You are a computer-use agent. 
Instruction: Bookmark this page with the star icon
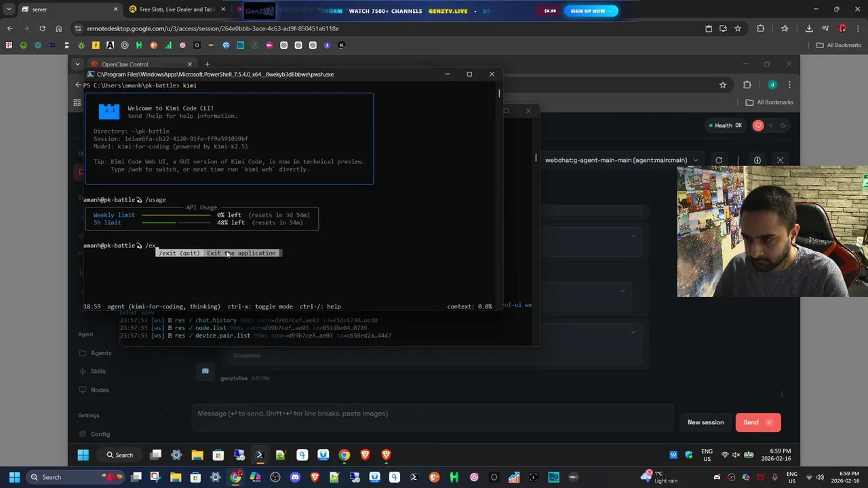[x=738, y=28]
